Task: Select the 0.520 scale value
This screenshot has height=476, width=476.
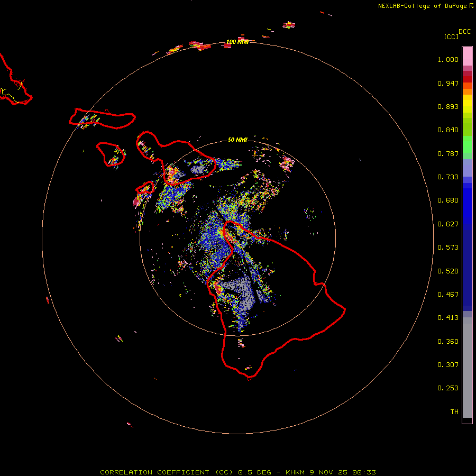Action: click(x=448, y=271)
